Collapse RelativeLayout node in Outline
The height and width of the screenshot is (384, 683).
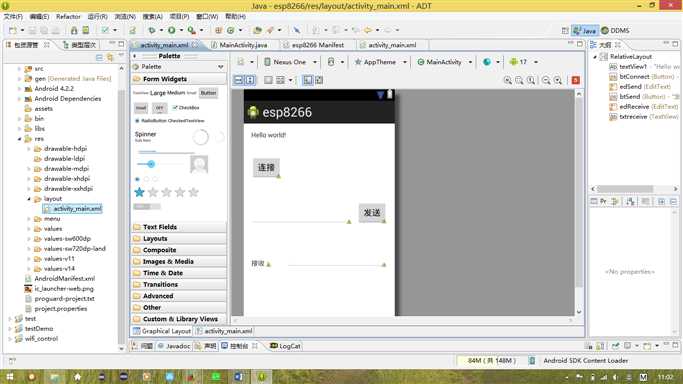point(595,57)
